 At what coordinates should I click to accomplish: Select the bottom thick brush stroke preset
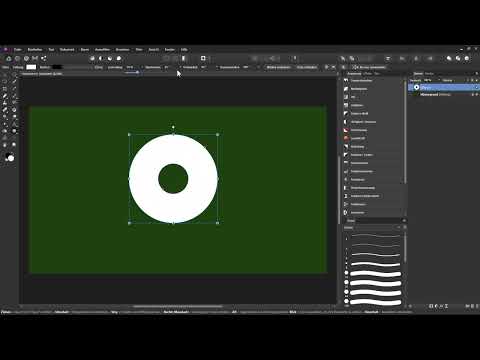pos(376,302)
